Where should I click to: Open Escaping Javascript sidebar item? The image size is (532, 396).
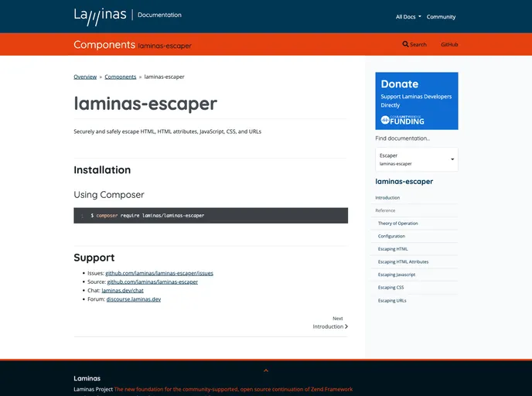pos(397,275)
